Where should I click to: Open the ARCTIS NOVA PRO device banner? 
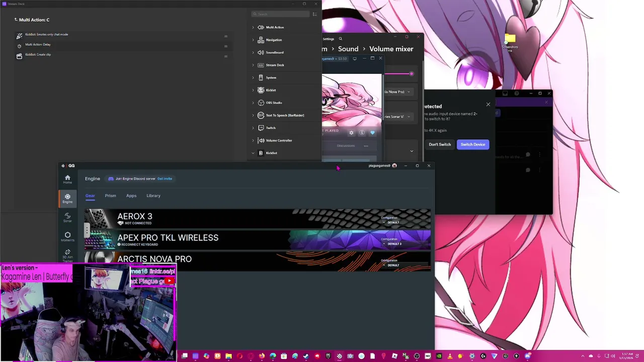pyautogui.click(x=258, y=261)
